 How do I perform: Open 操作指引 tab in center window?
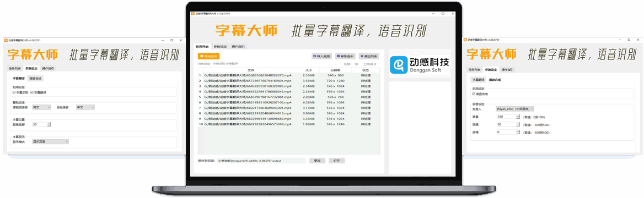(238, 47)
